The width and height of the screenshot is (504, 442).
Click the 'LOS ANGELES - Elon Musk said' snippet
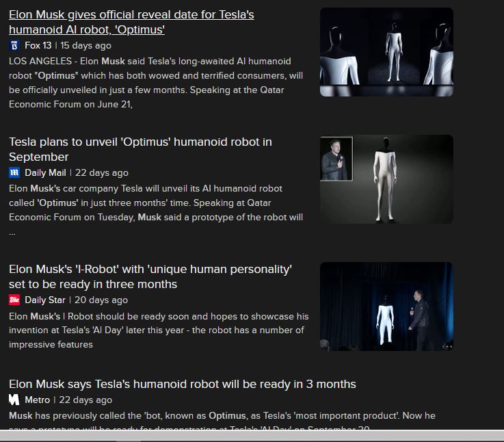pos(156,83)
